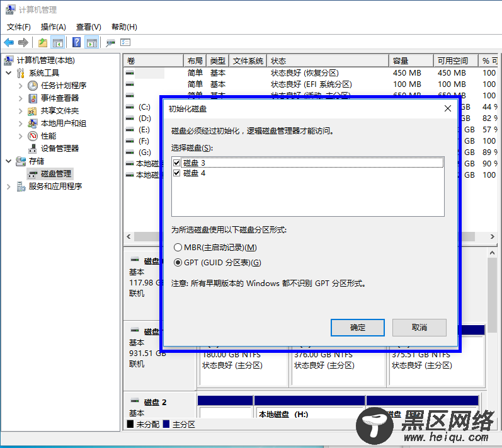Sort by the 状态 column header
Image resolution: width=502 pixels, height=448 pixels.
click(x=328, y=61)
